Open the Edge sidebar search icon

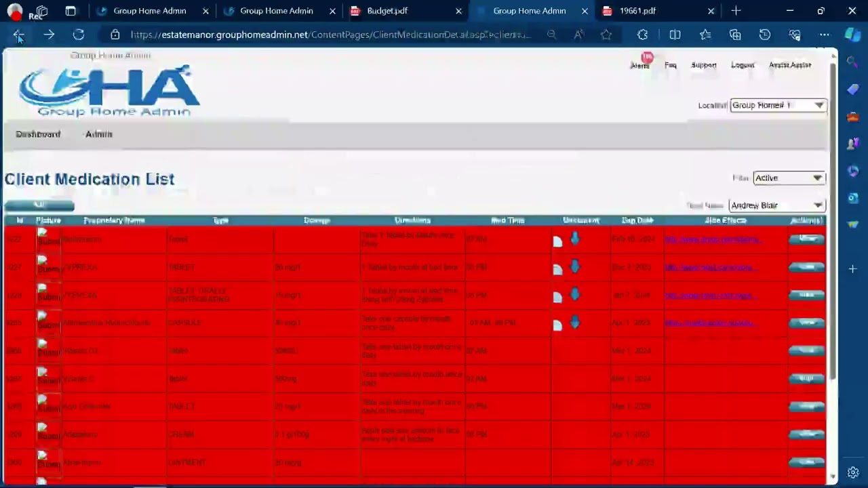pos(853,62)
